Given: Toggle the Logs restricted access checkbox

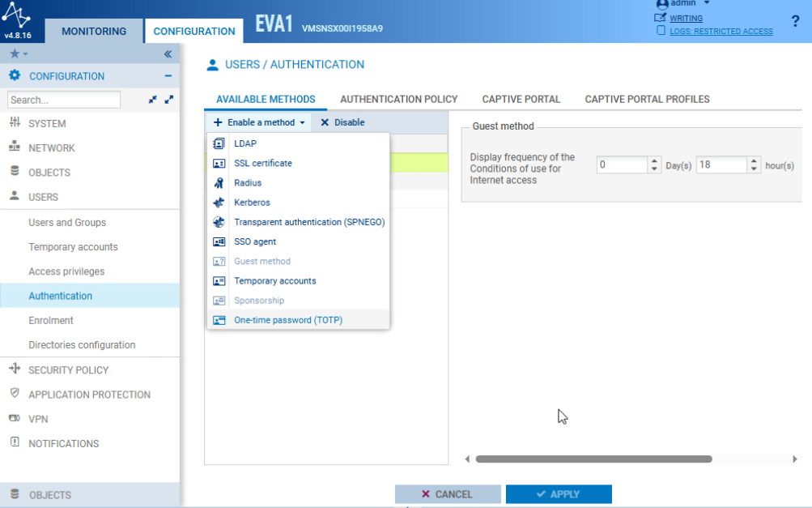Looking at the screenshot, I should [x=661, y=31].
